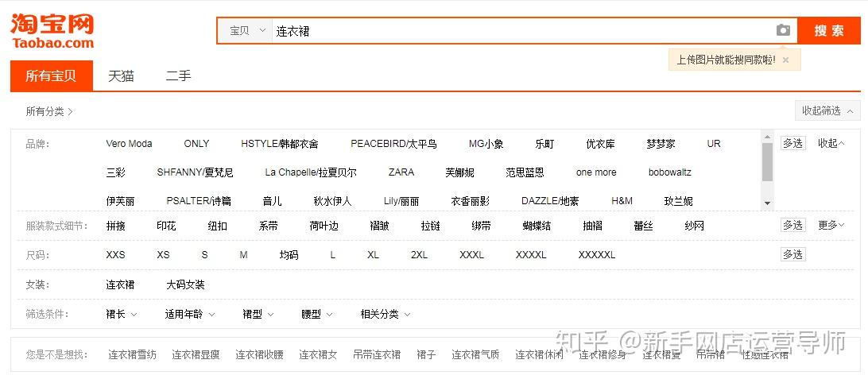Select brand ONLY
The image size is (868, 379).
196,144
